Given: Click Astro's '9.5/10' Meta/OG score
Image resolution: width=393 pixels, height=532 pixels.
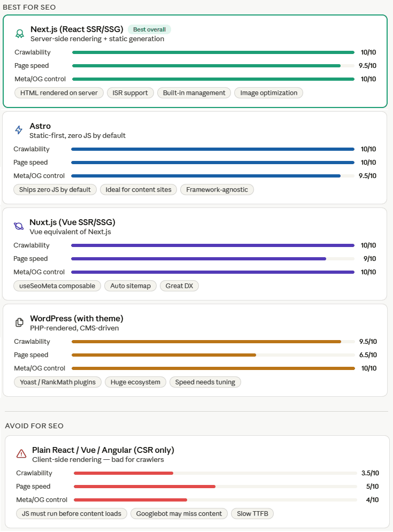Looking at the screenshot, I should [x=367, y=176].
